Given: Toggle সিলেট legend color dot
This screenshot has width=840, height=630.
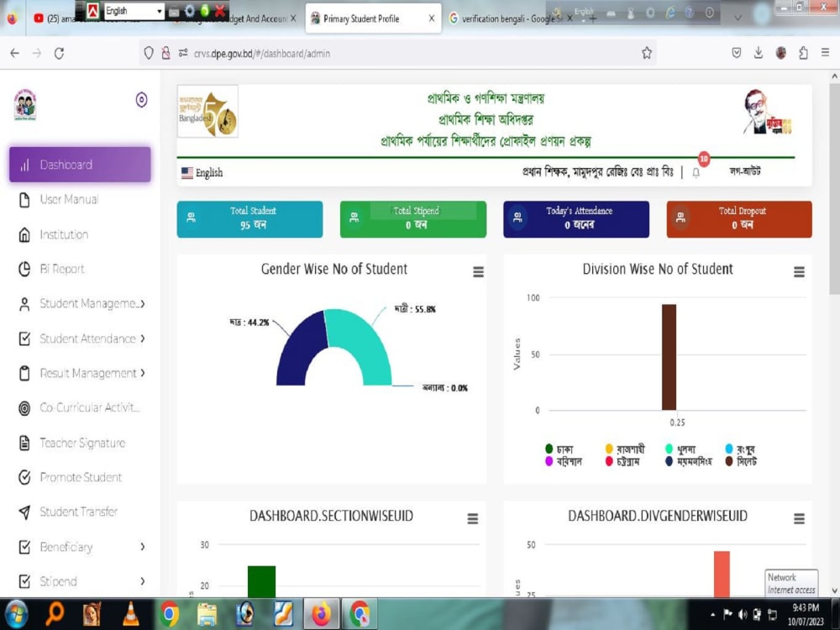Looking at the screenshot, I should [x=729, y=460].
